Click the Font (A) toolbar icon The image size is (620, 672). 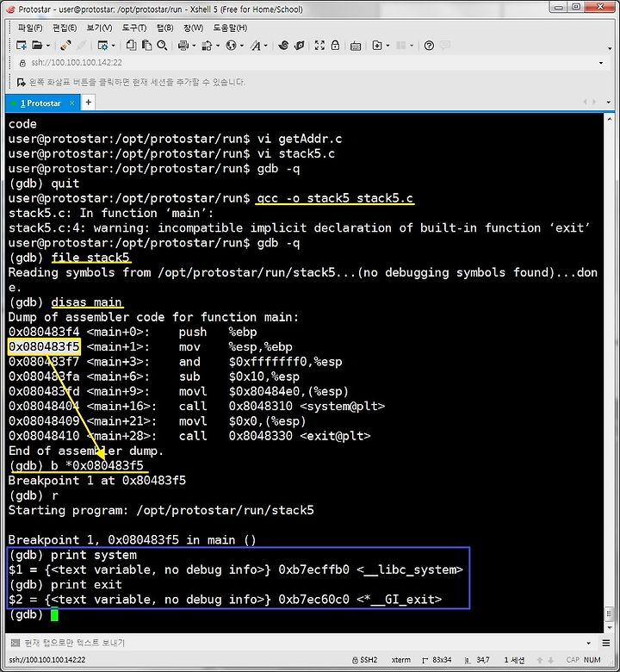click(256, 45)
